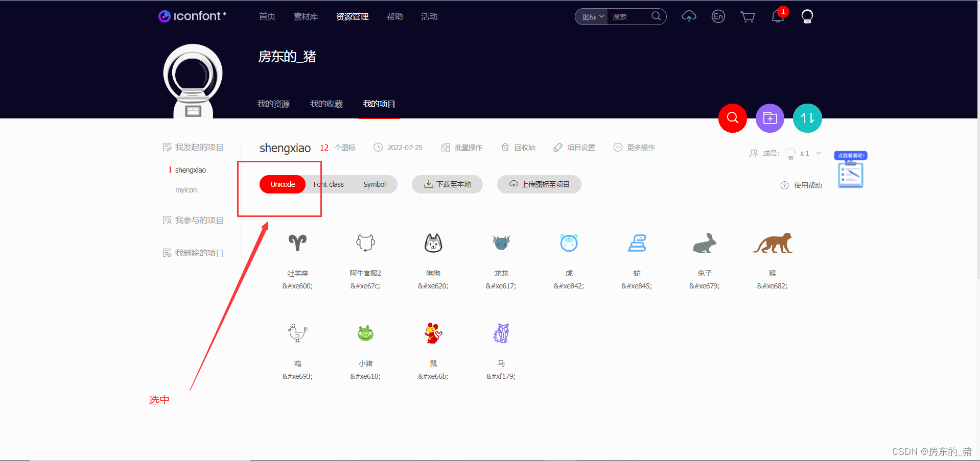Open 活动 menu

pyautogui.click(x=429, y=16)
